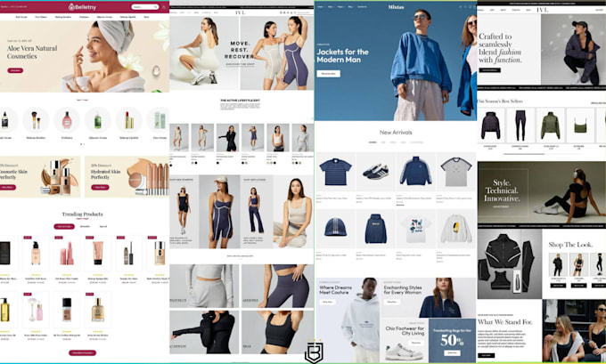The width and height of the screenshot is (606, 364).
Task: Open the navy striped cap product
Action: [335, 229]
